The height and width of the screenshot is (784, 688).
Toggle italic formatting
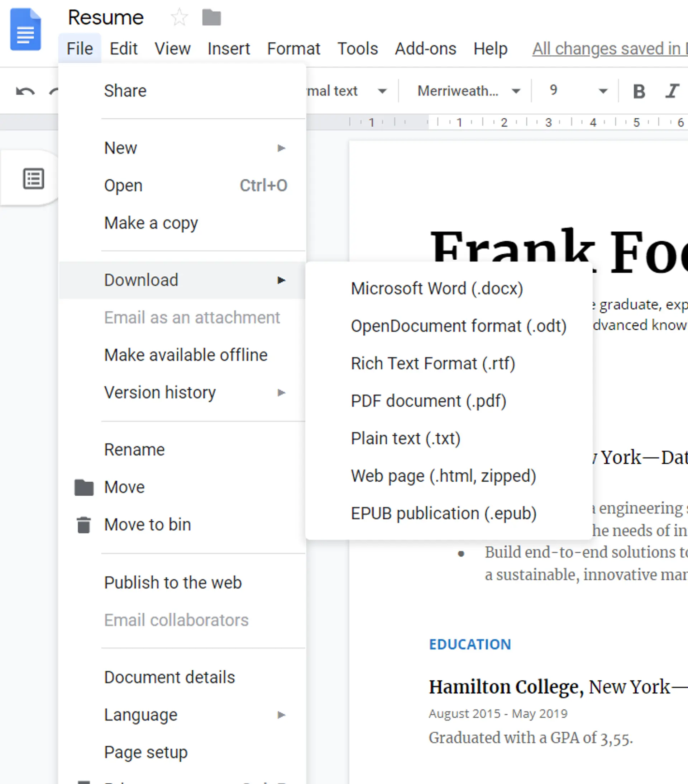(x=672, y=91)
